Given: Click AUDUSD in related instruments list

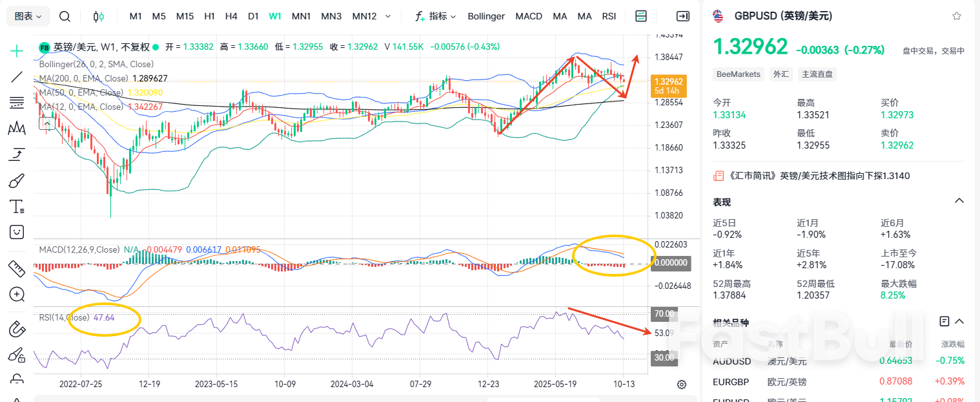Looking at the screenshot, I should 731,361.
